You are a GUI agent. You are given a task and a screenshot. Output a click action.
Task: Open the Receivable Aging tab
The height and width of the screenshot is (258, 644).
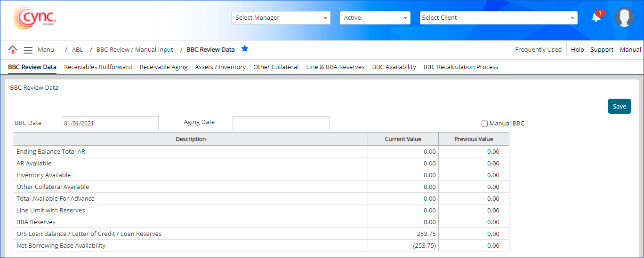[x=163, y=67]
